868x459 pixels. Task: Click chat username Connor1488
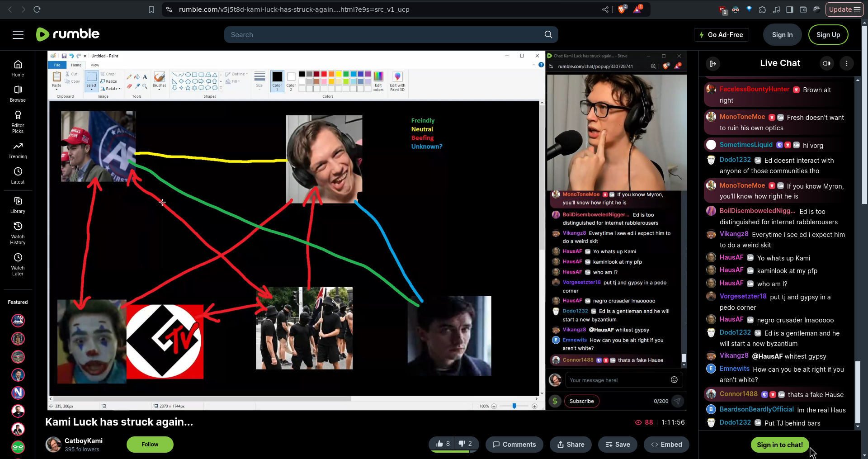739,394
